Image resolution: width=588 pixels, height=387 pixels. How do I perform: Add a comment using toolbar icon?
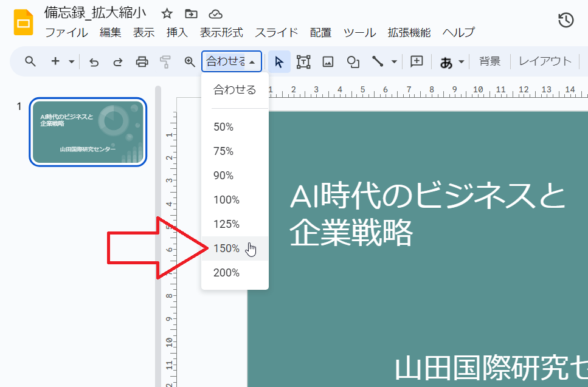pos(417,61)
